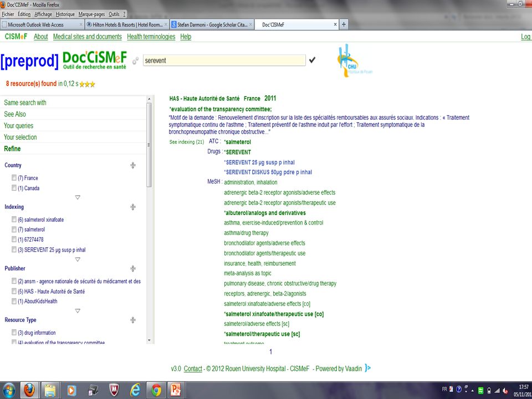Expand Indexing facet with plus icon
The width and height of the screenshot is (532, 399).
tap(133, 207)
